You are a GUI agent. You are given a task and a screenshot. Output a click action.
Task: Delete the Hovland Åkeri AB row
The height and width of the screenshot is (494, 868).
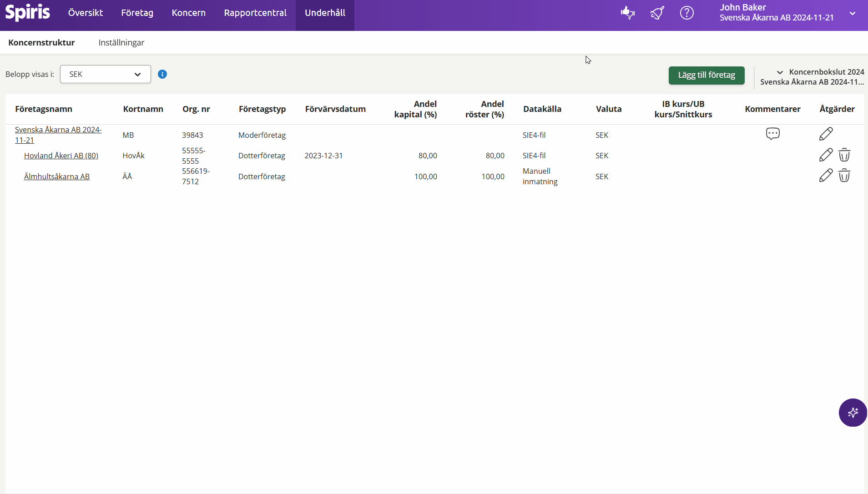pyautogui.click(x=844, y=155)
